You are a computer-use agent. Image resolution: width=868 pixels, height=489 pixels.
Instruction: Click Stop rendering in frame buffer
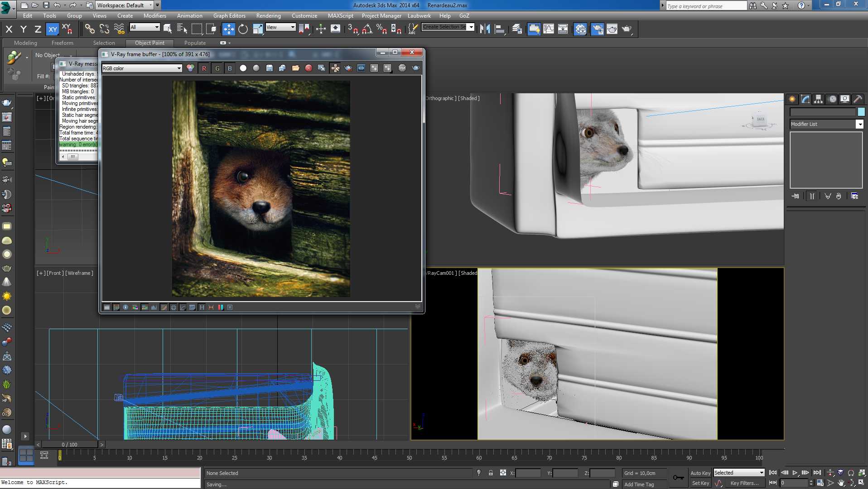click(x=402, y=68)
